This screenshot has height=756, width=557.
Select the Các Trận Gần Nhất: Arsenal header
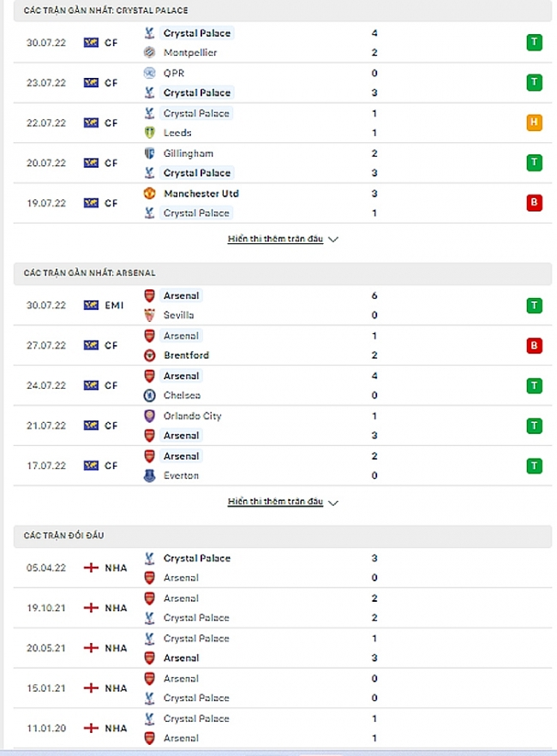click(90, 273)
